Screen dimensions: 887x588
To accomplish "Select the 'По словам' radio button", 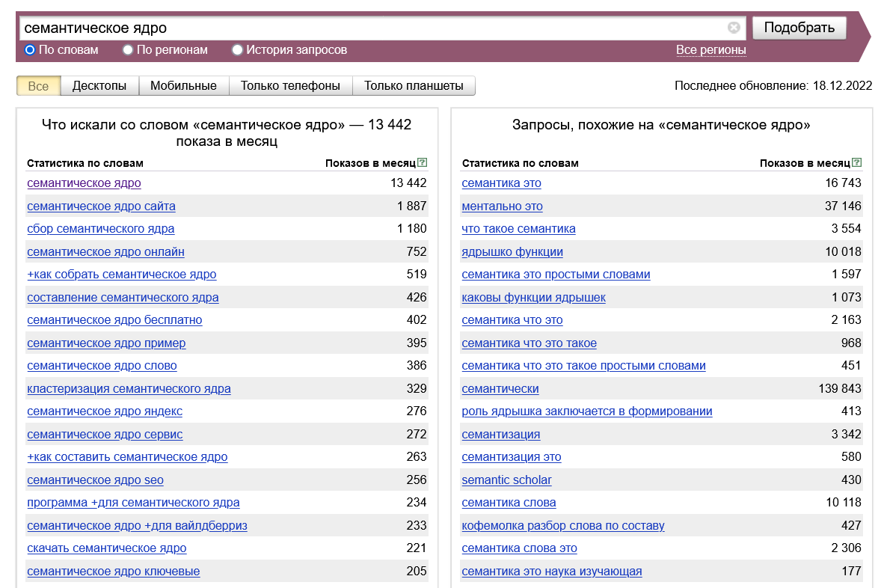I will (31, 50).
